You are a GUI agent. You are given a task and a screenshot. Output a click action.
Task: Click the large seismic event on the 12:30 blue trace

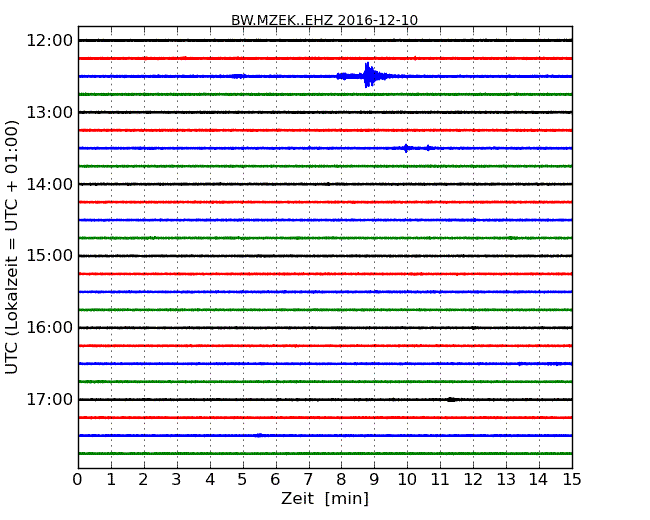tap(369, 75)
